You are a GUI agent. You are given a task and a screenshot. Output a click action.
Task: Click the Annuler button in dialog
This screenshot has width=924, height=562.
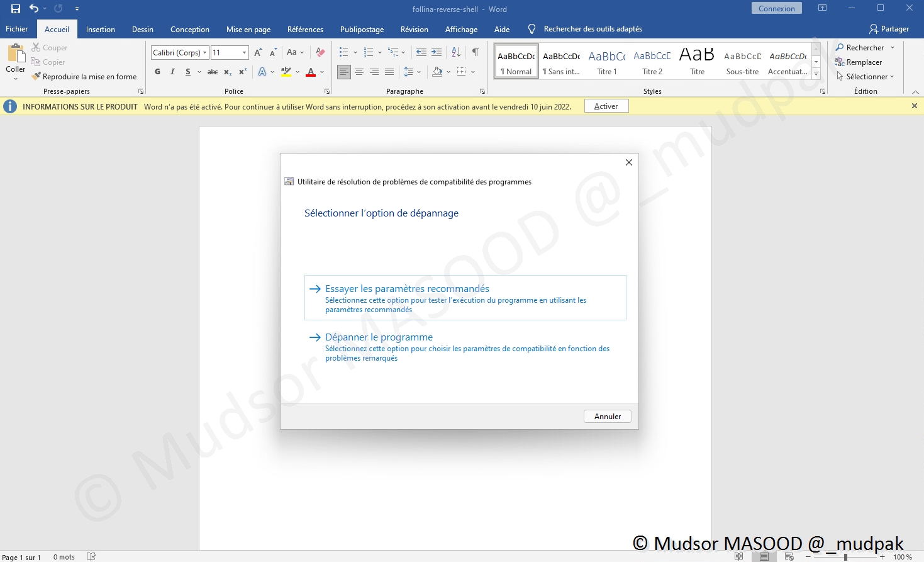coord(607,417)
